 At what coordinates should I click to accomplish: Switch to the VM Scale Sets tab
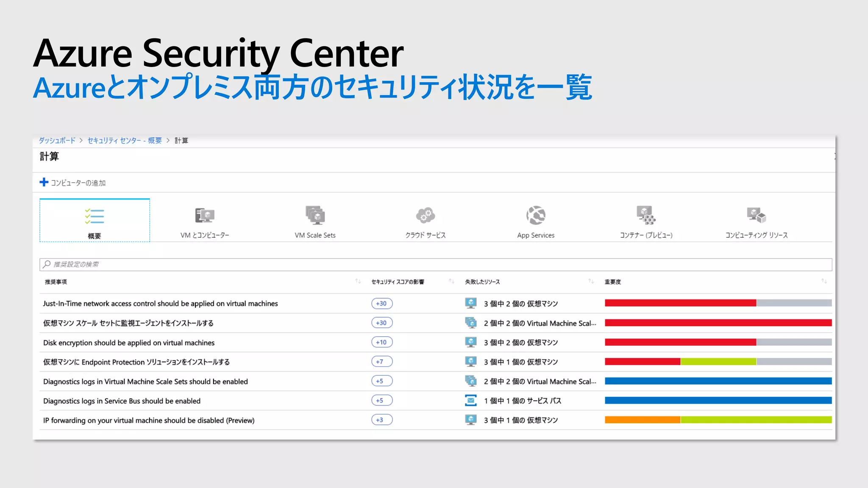point(315,220)
